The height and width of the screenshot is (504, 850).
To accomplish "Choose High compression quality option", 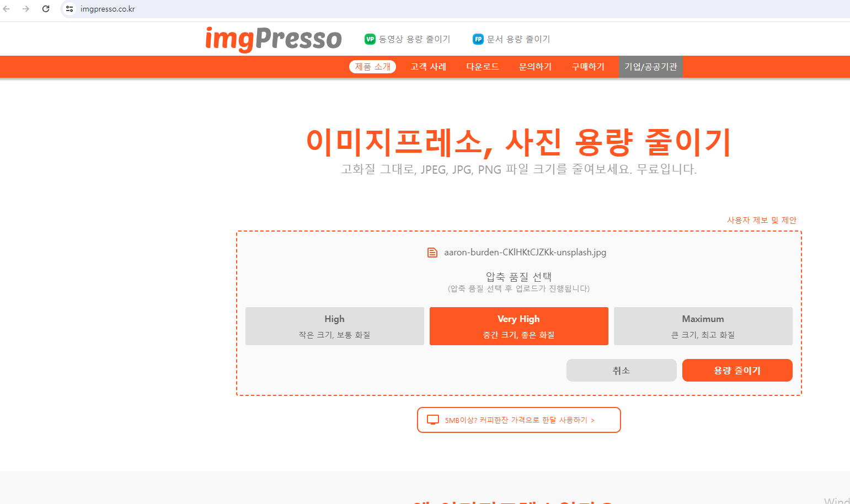I will tap(335, 326).
